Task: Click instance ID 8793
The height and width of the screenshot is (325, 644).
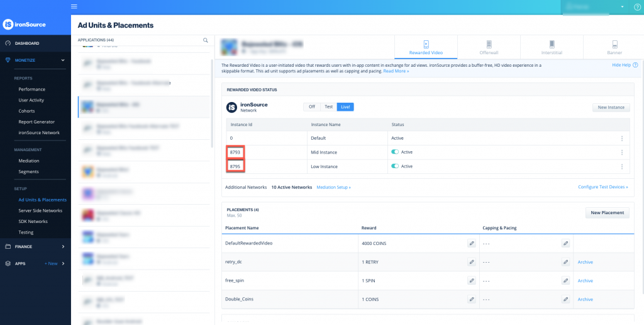Action: point(235,152)
